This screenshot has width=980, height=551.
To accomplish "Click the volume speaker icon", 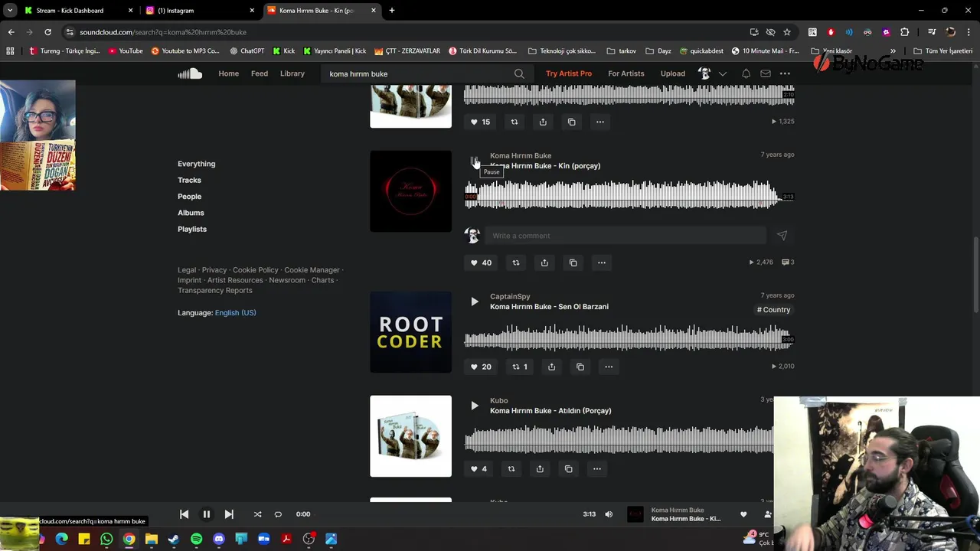I will (x=609, y=514).
